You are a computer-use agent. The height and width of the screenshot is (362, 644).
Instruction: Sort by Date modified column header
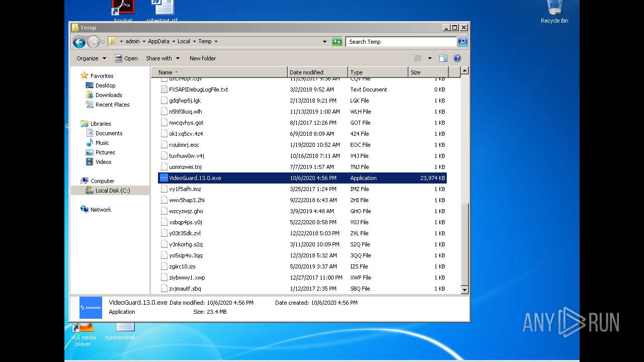[317, 72]
